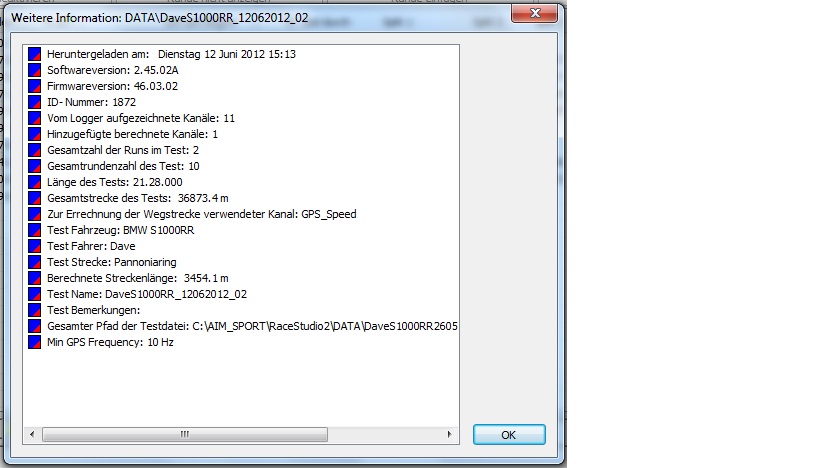The height and width of the screenshot is (468, 819).
Task: Click the icon beside Heruntergeladen am
Action: click(x=34, y=54)
